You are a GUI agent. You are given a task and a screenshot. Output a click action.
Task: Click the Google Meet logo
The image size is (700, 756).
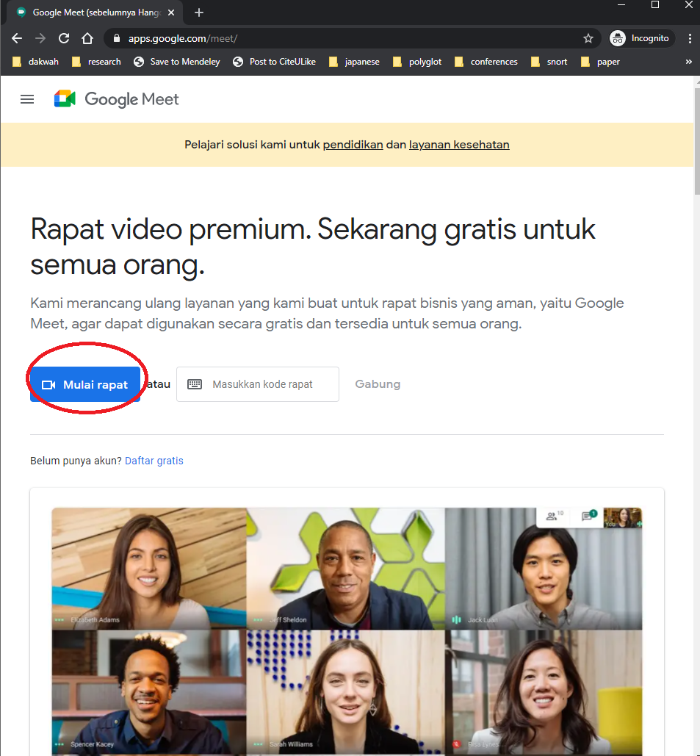tap(117, 99)
